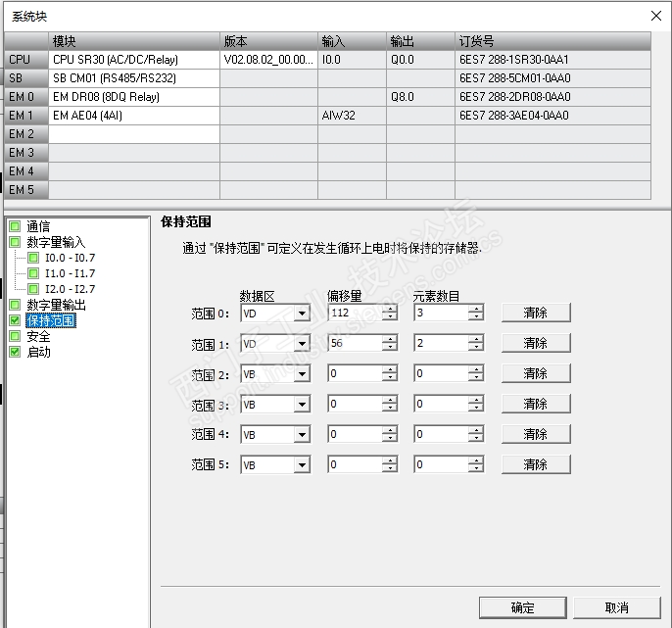
Task: Open the 范围 5 data area dropdown
Action: [302, 465]
